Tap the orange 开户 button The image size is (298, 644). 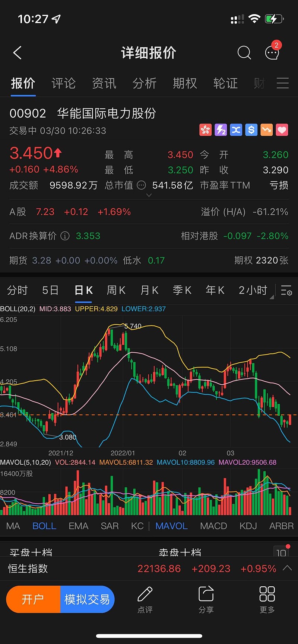point(33,599)
